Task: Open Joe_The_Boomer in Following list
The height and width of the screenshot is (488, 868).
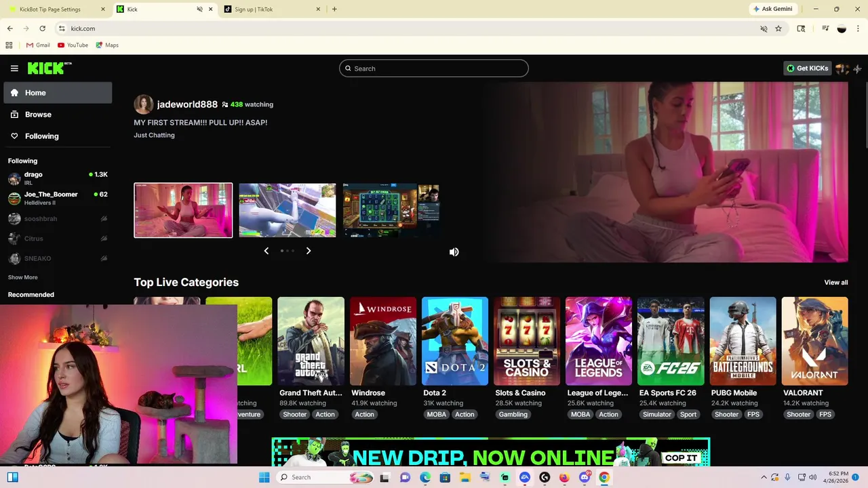Action: click(x=58, y=198)
